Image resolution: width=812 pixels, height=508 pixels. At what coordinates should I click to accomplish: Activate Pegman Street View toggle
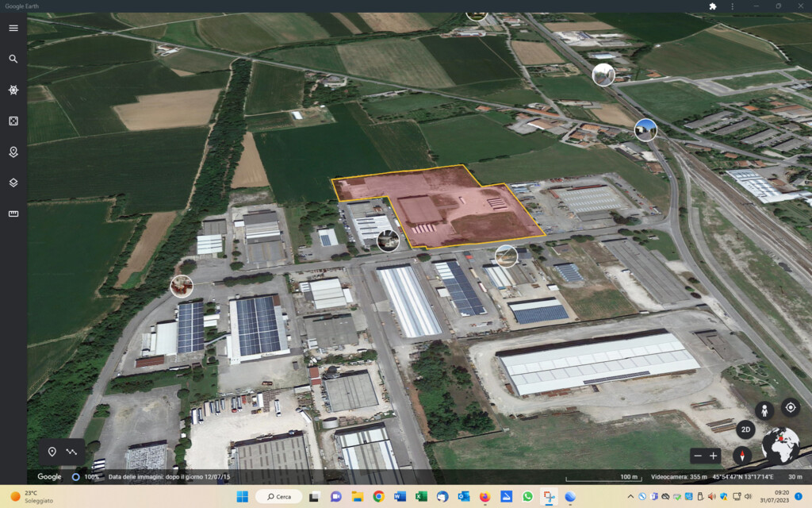tap(764, 410)
